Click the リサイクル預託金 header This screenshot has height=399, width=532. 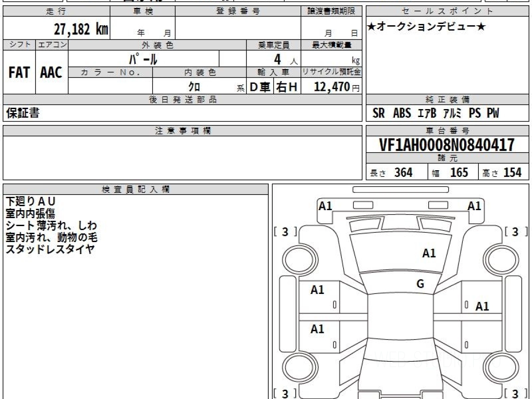331,72
